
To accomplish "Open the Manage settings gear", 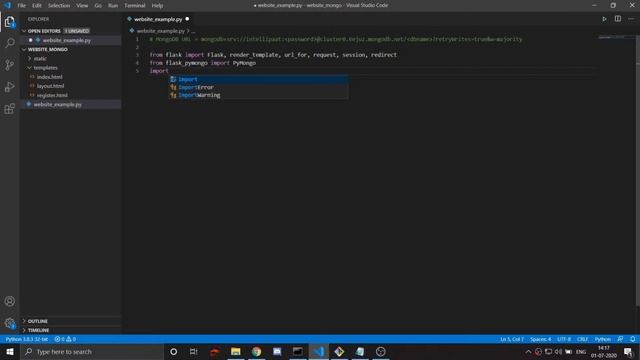I will (9, 323).
